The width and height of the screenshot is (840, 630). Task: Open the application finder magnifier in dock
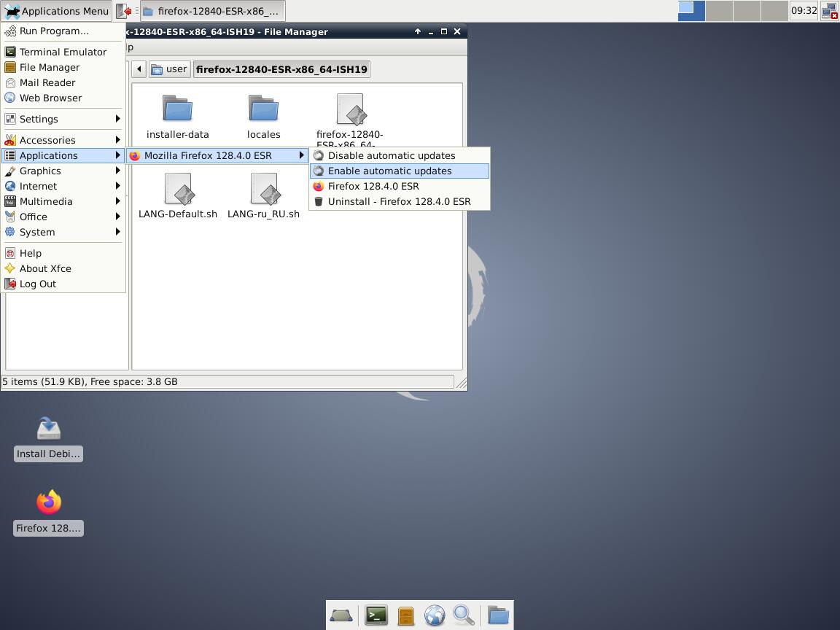click(464, 615)
